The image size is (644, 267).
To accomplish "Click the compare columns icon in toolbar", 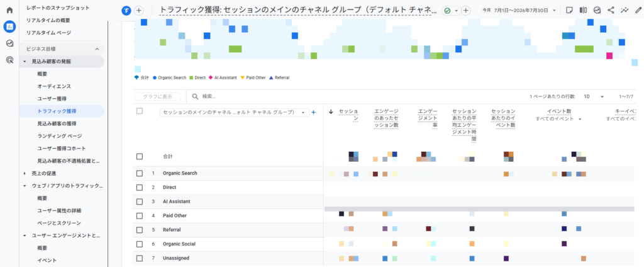I will [583, 10].
